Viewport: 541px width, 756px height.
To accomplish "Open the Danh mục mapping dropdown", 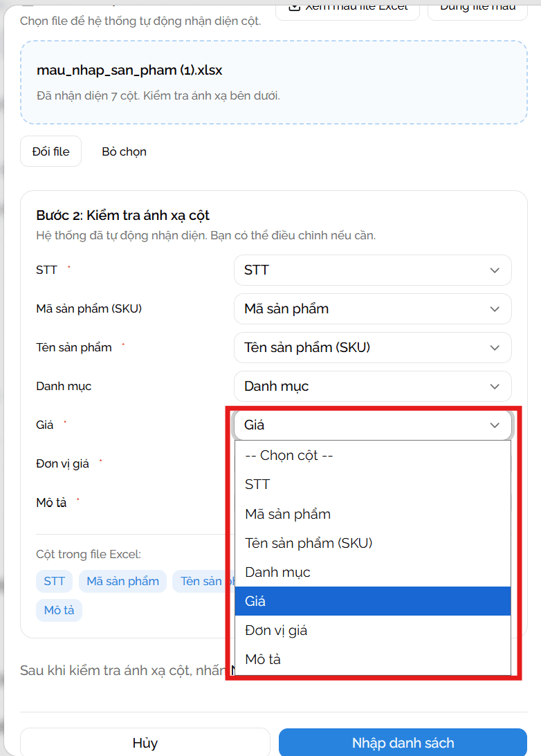I will [x=372, y=386].
